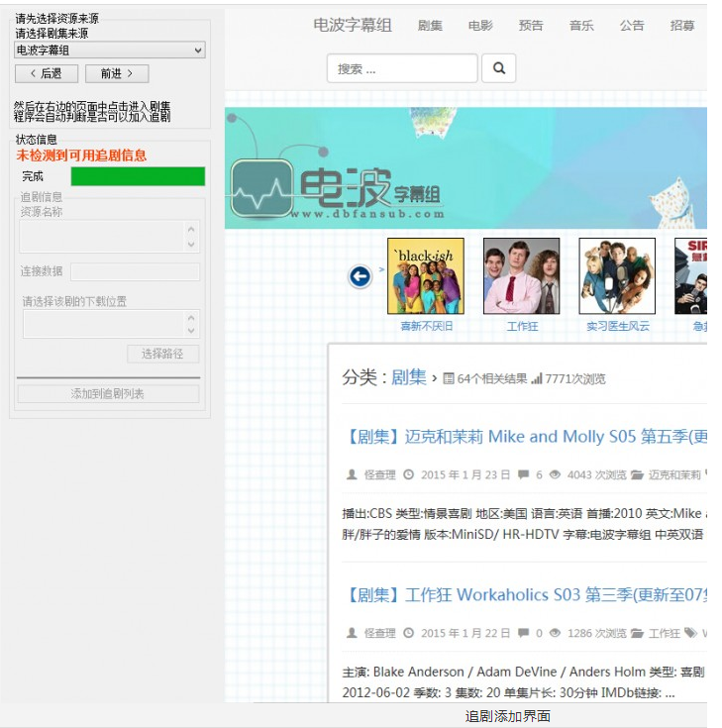Click comment icon in Workaholics row
722x728 pixels.
click(x=523, y=633)
